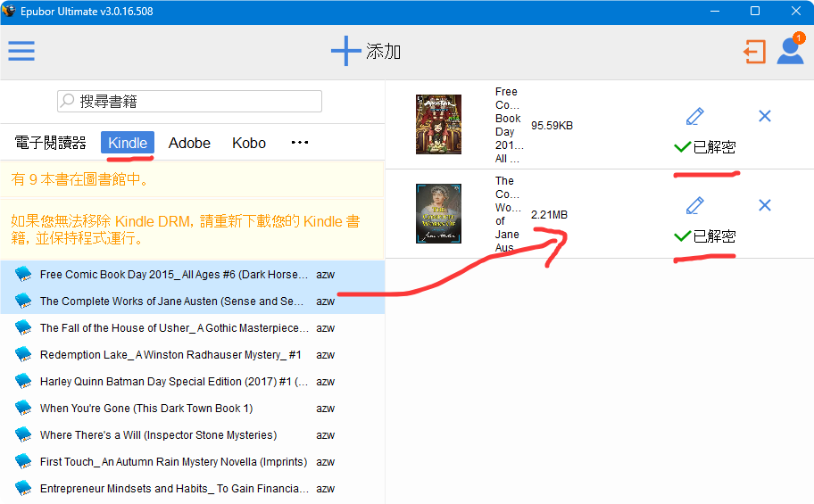Click book icon beside Free Comic Book Day
814x504 pixels.
tap(23, 274)
